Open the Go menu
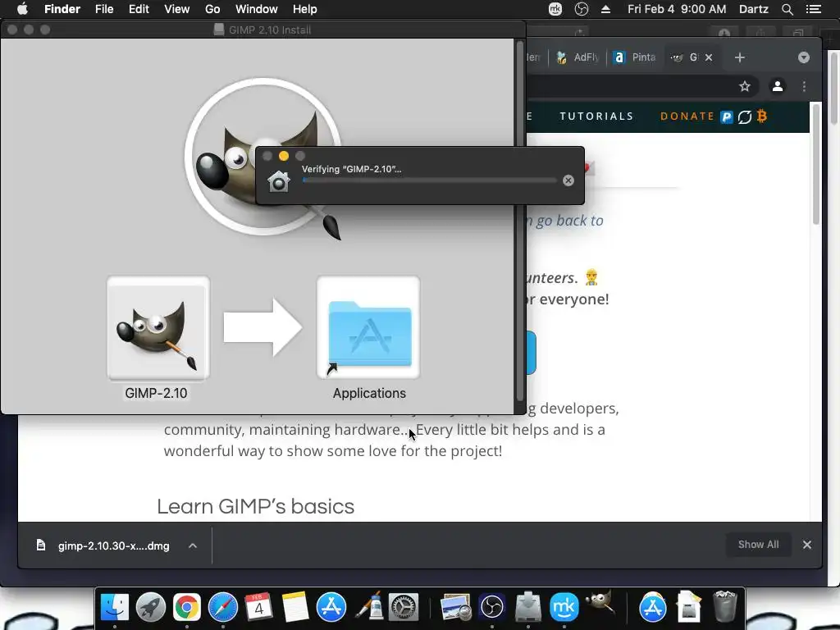This screenshot has width=840, height=630. click(x=212, y=9)
